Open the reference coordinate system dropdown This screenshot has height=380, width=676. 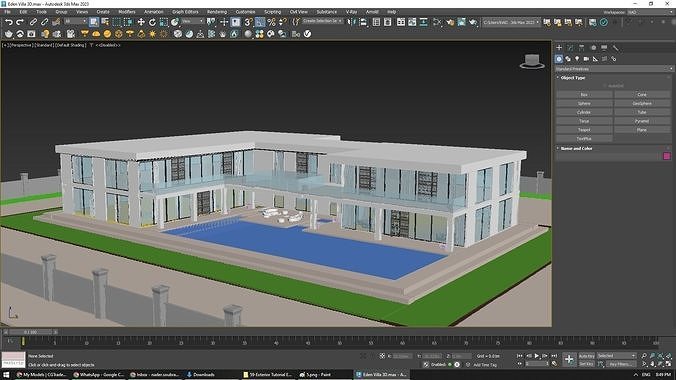click(x=192, y=21)
